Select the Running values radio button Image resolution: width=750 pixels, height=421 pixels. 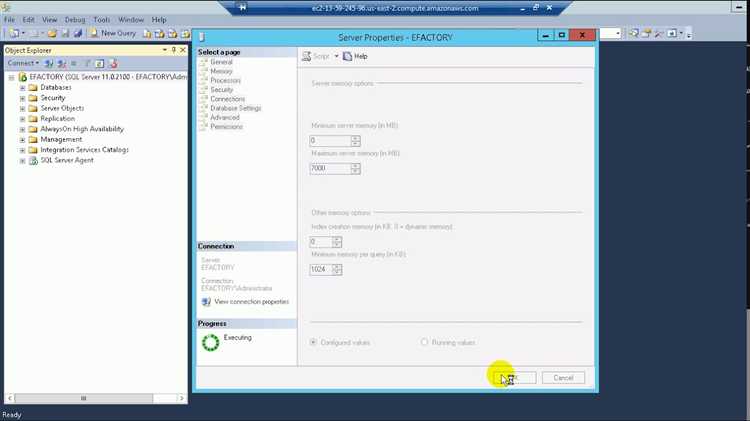[x=424, y=343]
